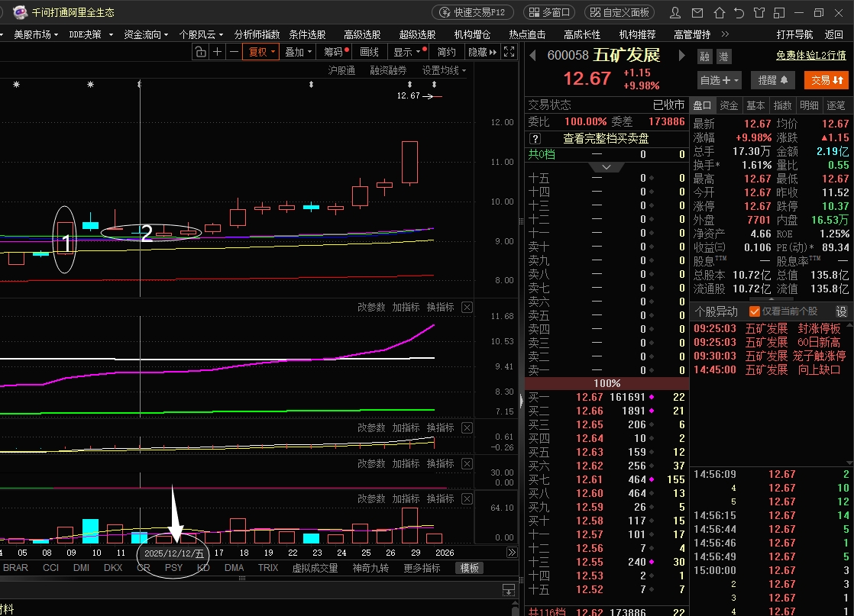Expand DDE决策 menu
This screenshot has width=854, height=616.
[x=91, y=34]
